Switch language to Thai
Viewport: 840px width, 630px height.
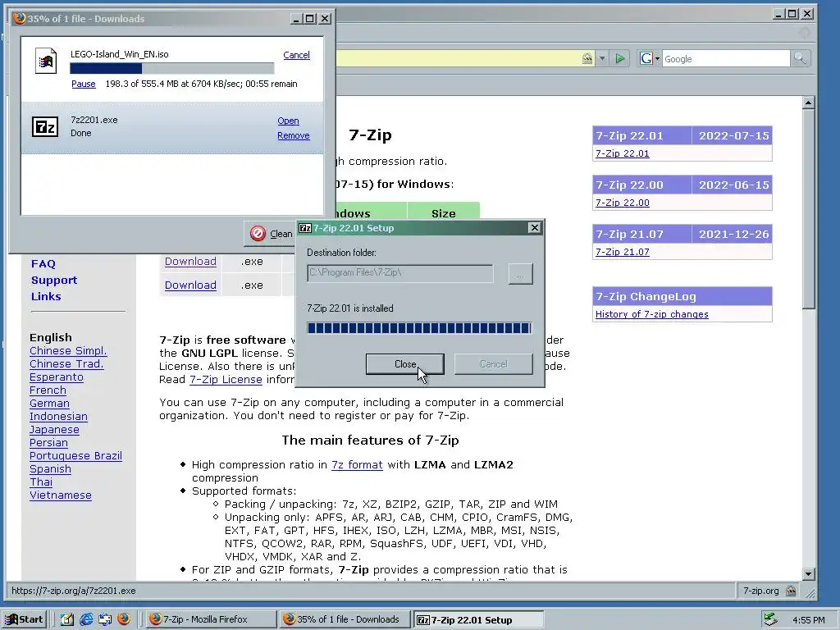point(41,482)
